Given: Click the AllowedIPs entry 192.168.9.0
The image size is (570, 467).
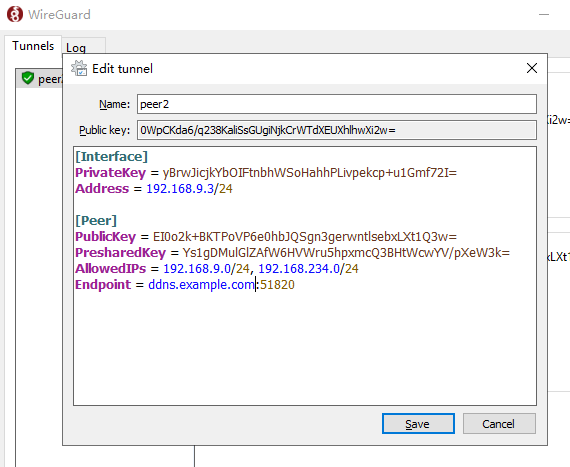Looking at the screenshot, I should 197,269.
